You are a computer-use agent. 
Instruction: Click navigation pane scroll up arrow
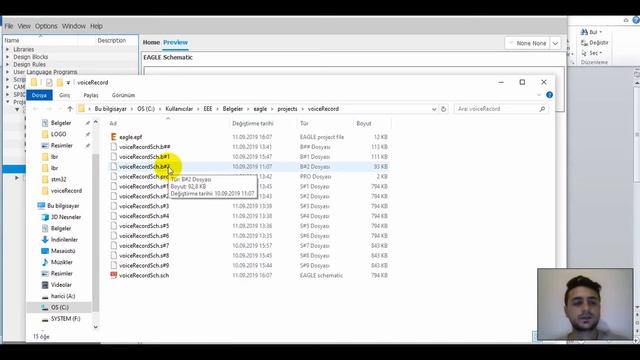pyautogui.click(x=96, y=122)
